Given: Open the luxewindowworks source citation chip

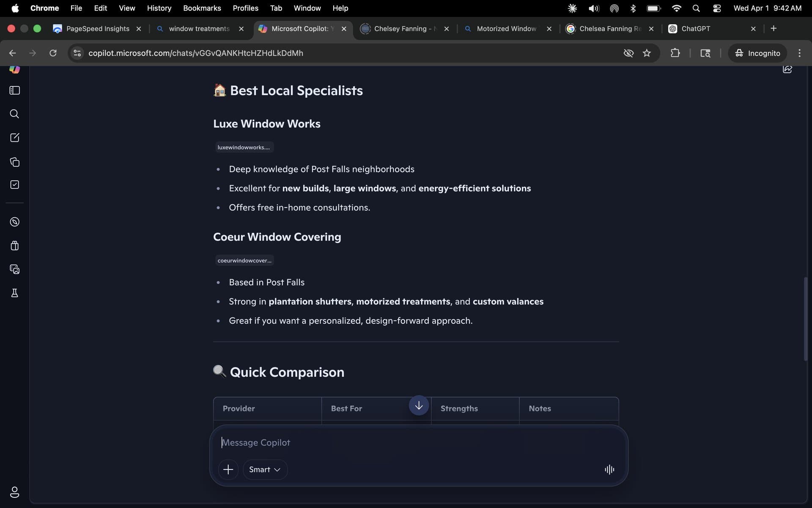Looking at the screenshot, I should pos(244,147).
